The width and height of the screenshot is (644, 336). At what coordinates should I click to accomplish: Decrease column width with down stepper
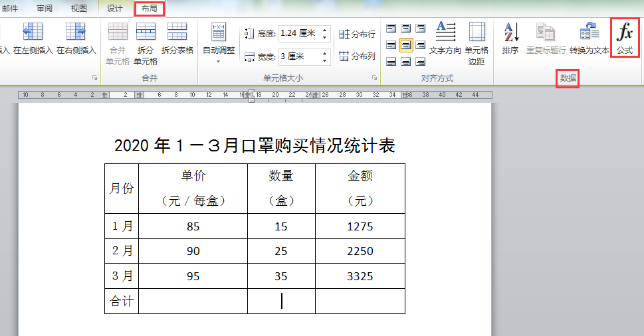click(324, 60)
